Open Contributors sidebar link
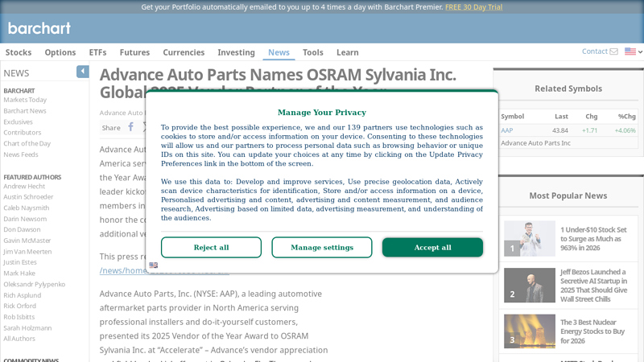644x362 pixels. [x=23, y=133]
